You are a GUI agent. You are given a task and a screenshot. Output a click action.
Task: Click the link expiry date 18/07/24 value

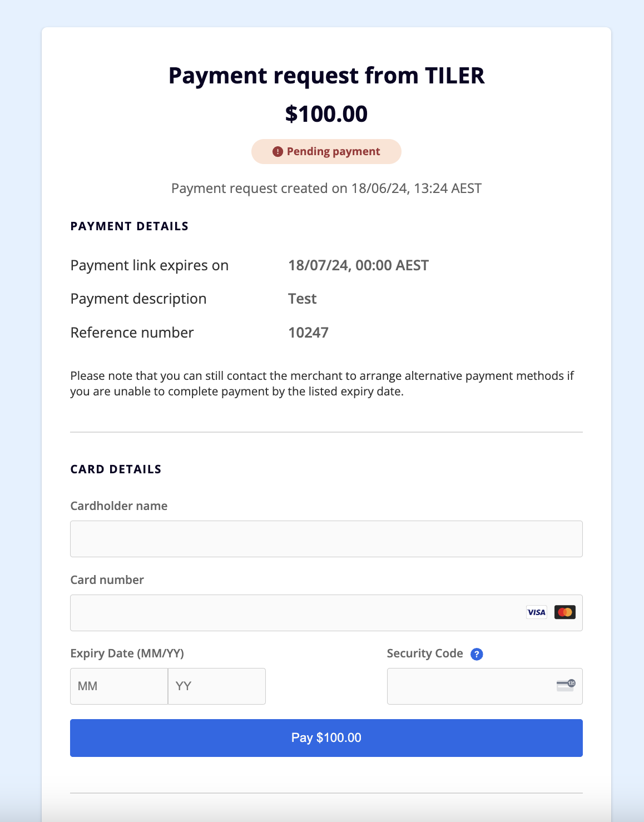click(358, 265)
